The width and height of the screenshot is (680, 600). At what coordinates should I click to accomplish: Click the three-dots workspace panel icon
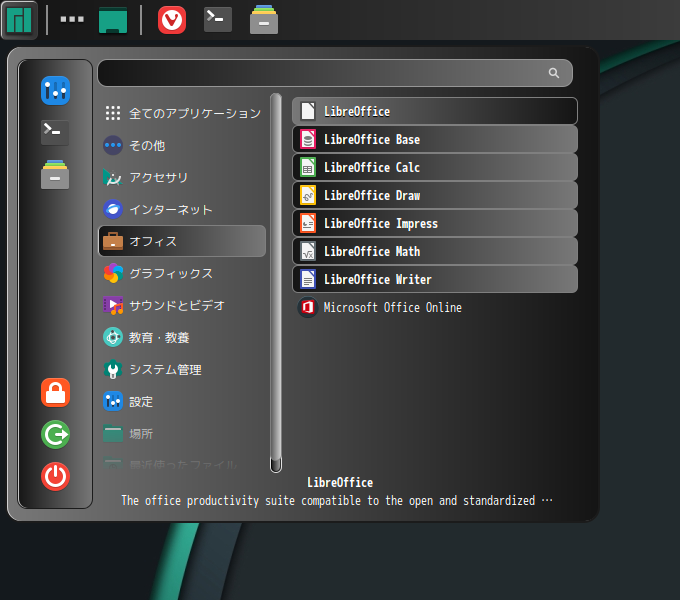(72, 19)
